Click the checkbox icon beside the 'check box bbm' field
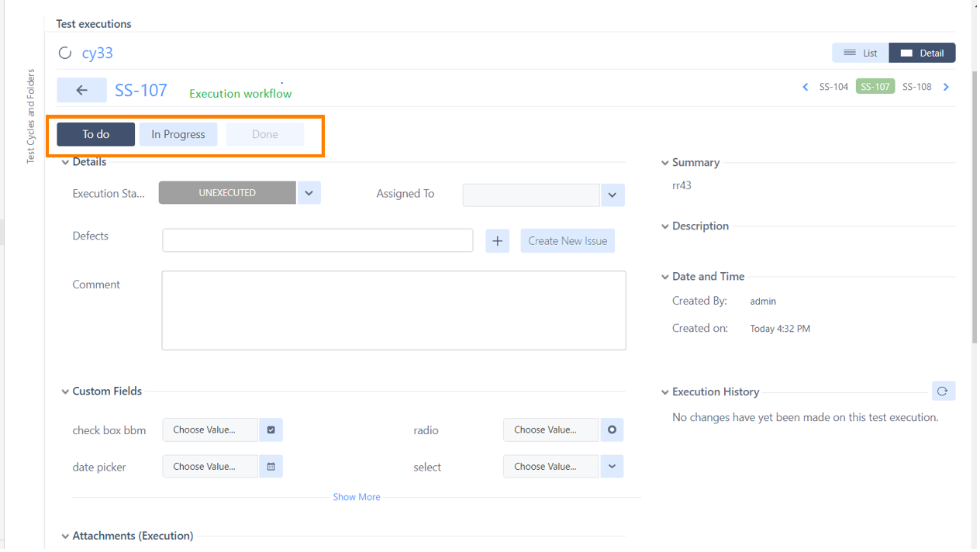The image size is (980, 552). pyautogui.click(x=270, y=430)
